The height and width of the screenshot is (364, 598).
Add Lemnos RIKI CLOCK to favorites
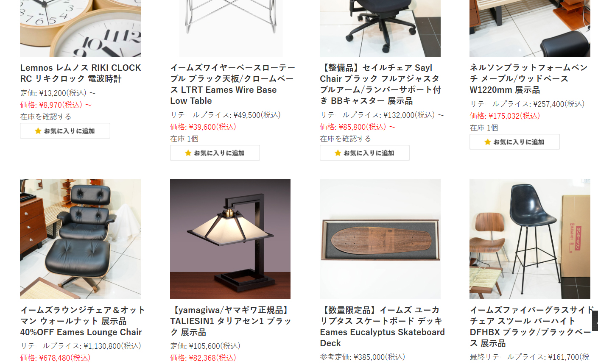65,131
